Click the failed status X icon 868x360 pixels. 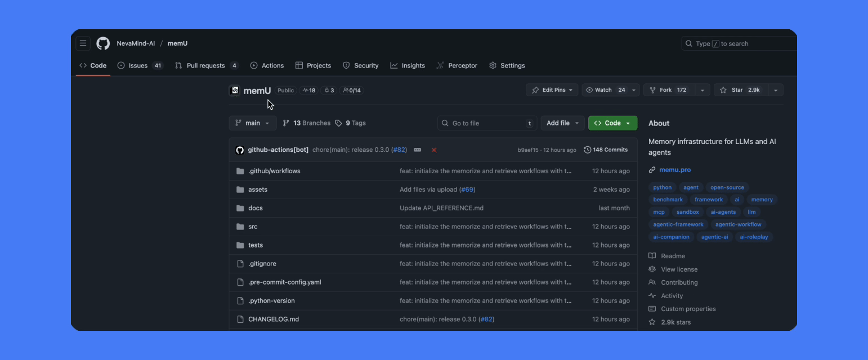pos(433,150)
